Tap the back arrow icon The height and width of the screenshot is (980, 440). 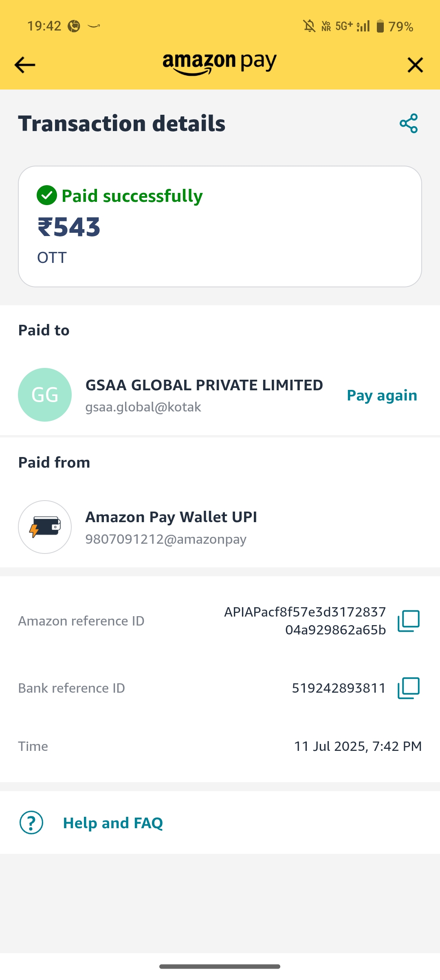pos(25,65)
